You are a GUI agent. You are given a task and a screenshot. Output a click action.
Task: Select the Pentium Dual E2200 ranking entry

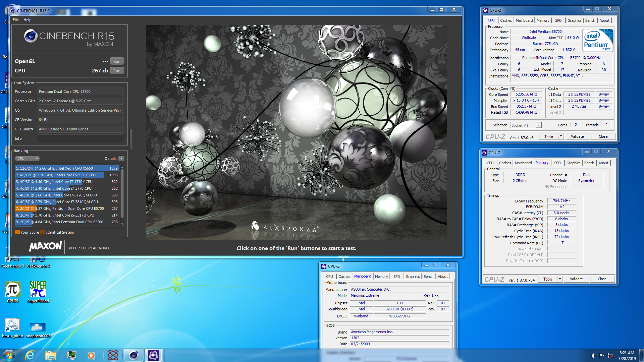point(67,222)
